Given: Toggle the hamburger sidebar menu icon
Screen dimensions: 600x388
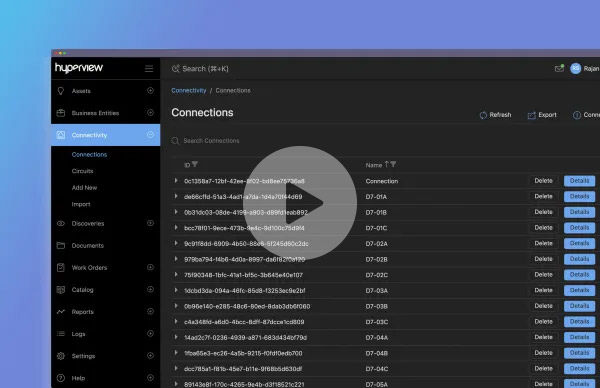Looking at the screenshot, I should click(x=149, y=68).
